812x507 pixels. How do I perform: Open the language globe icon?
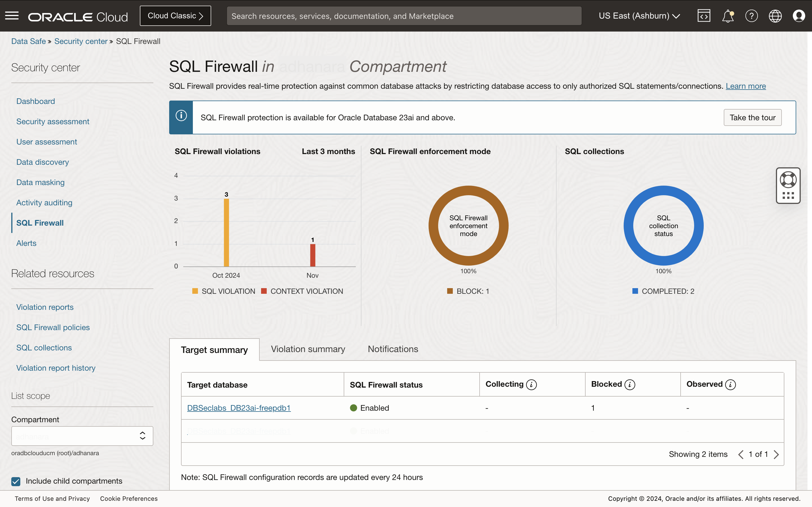pos(775,15)
